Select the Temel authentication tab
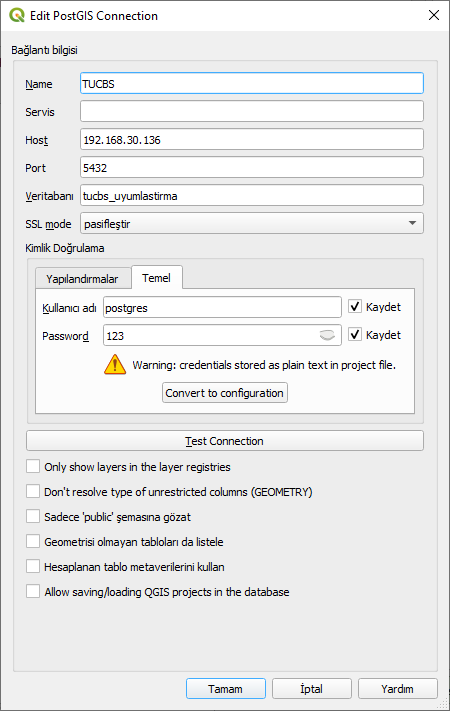The image size is (450, 711). click(157, 278)
